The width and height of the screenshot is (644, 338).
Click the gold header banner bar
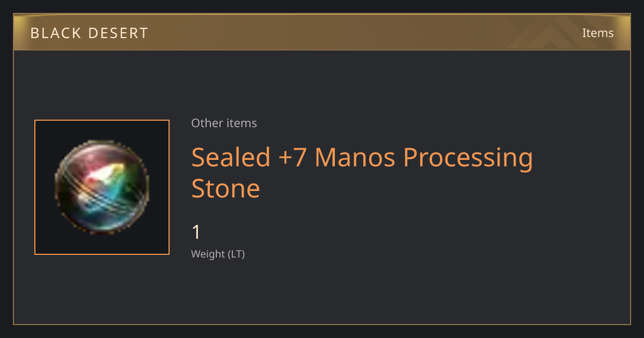(x=322, y=32)
